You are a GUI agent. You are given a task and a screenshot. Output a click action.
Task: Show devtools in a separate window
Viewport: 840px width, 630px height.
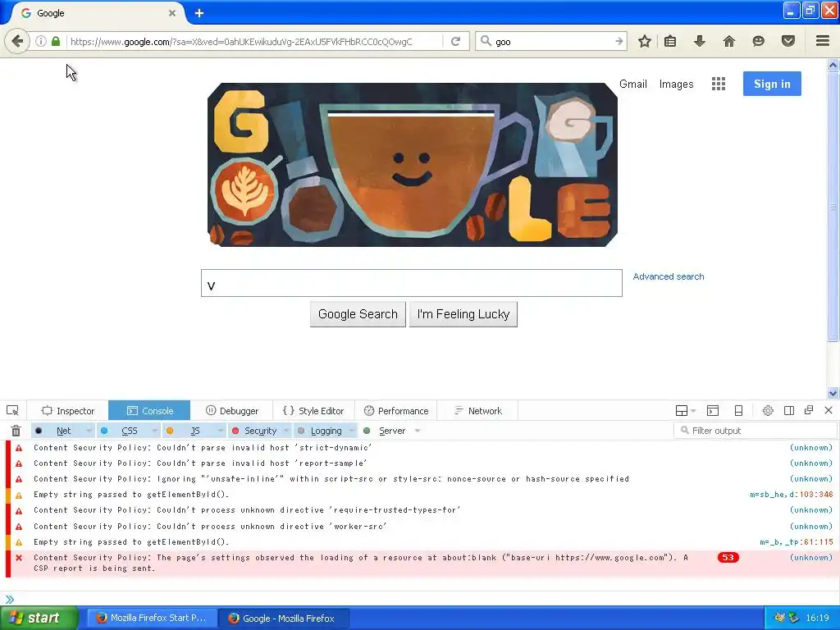(809, 410)
